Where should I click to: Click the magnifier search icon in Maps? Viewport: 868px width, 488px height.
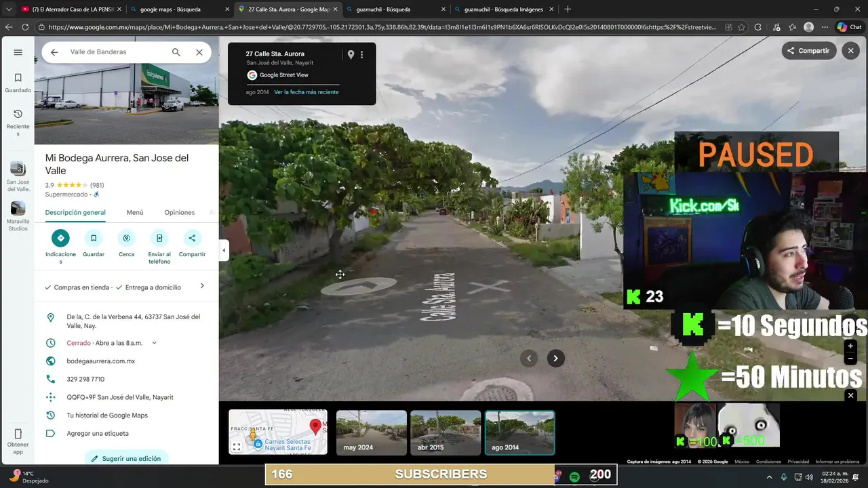[x=176, y=52]
